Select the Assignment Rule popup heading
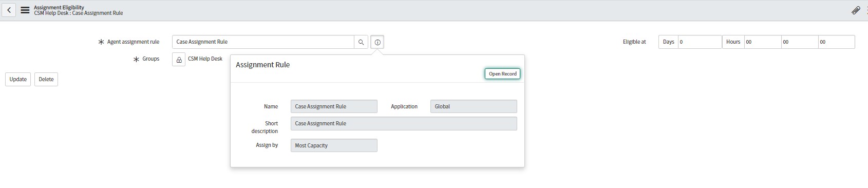The image size is (868, 188). [262, 65]
